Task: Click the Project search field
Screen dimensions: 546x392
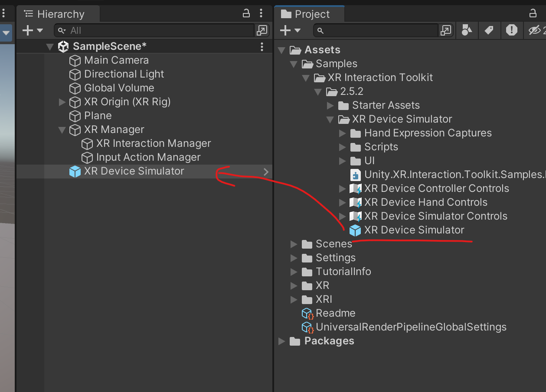Action: [x=376, y=30]
